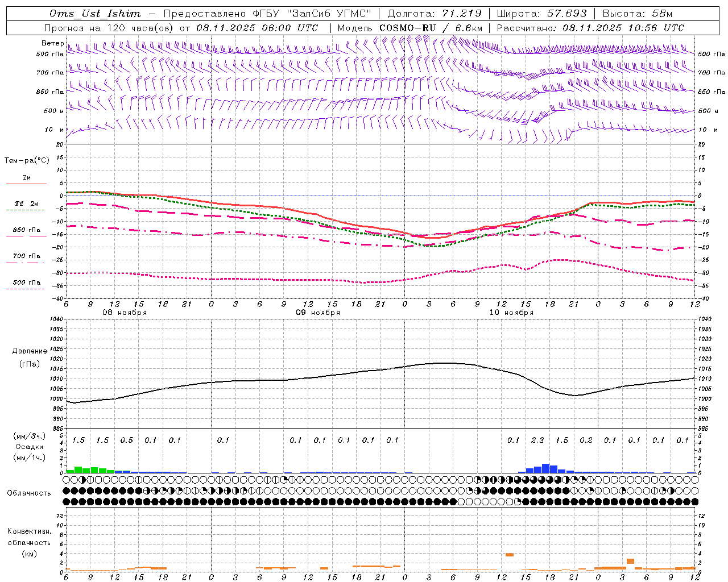Click the Ветер wind panel label

[53, 43]
